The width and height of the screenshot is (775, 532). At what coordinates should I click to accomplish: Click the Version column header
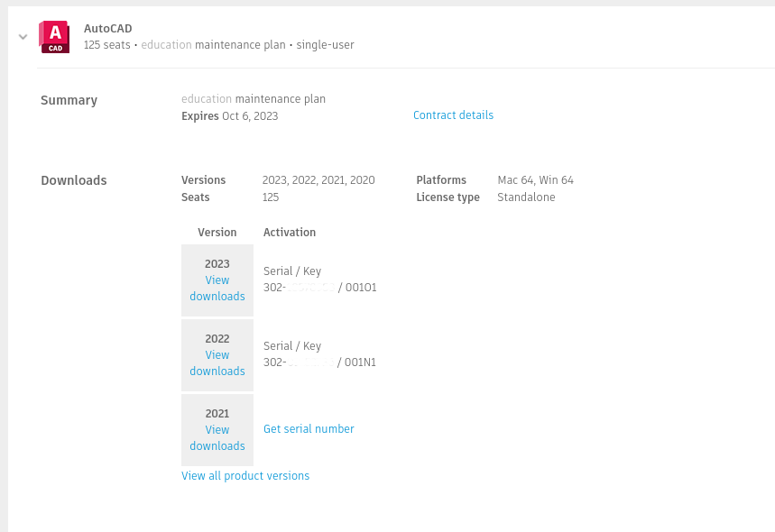[x=217, y=233]
